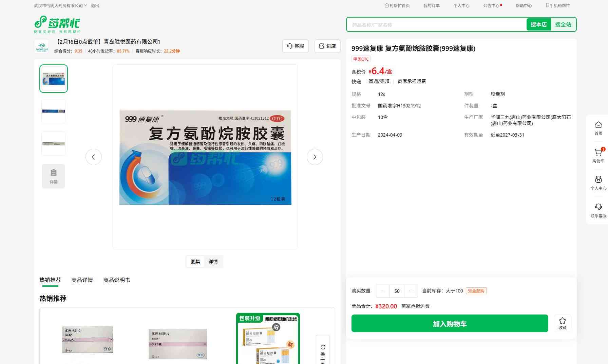The image size is (608, 364).
Task: Show next product image with right arrow
Action: (x=315, y=157)
